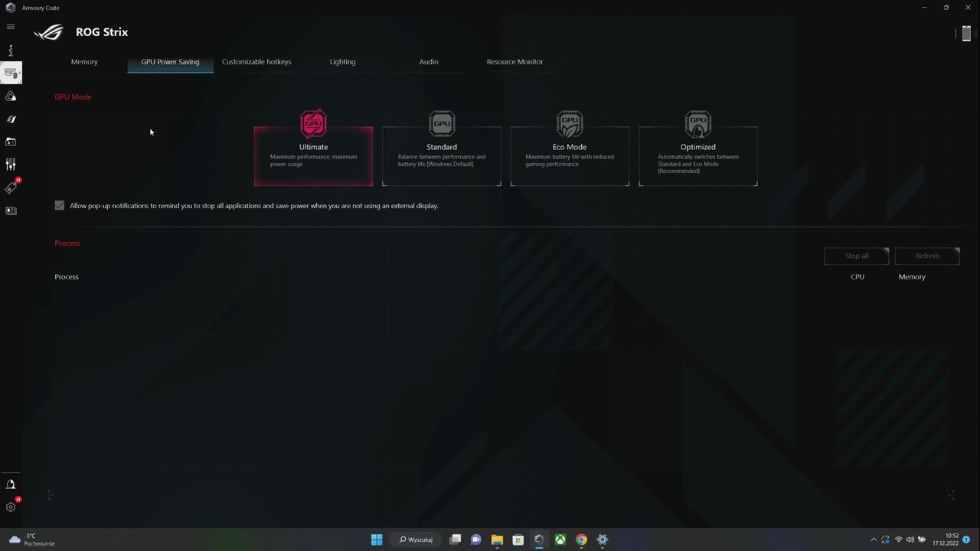Select the Eco Mode GPU card
This screenshot has width=980, height=551.
coord(570,156)
